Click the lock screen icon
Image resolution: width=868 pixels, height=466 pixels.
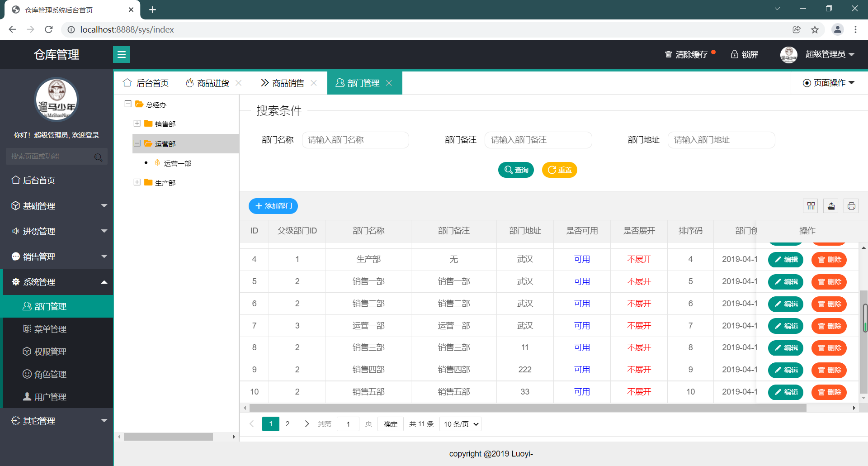[735, 55]
